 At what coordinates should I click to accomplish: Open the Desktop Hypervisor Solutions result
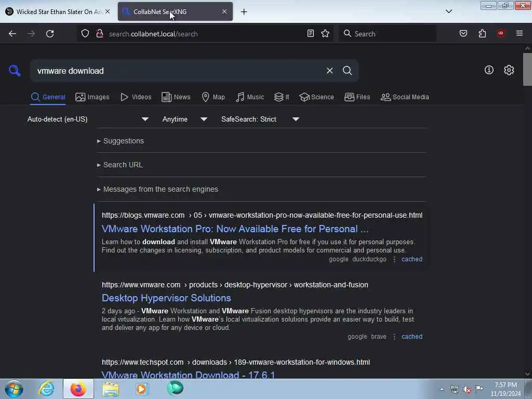click(166, 298)
